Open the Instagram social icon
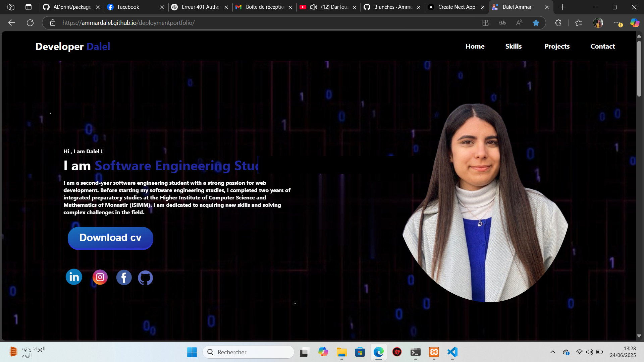This screenshot has width=644, height=362. pyautogui.click(x=100, y=277)
